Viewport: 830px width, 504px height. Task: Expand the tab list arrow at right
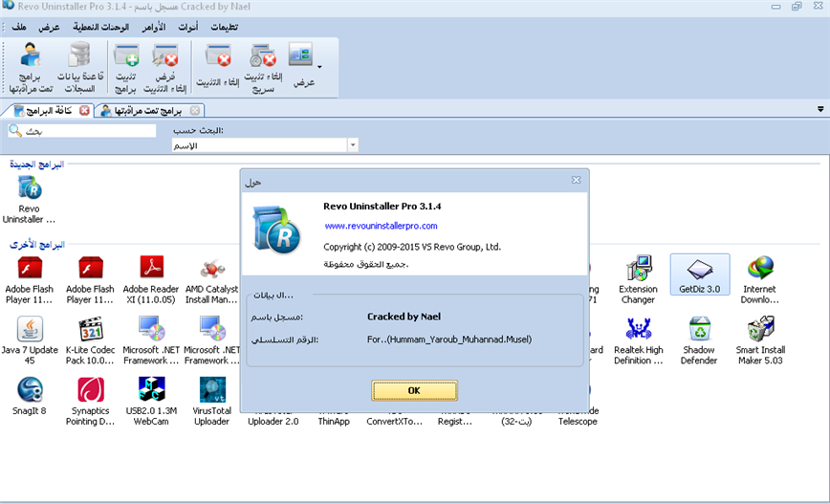coord(820,110)
